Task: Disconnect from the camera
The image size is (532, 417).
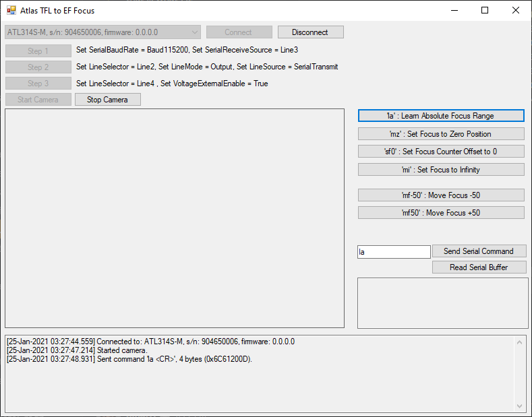Action: 310,32
